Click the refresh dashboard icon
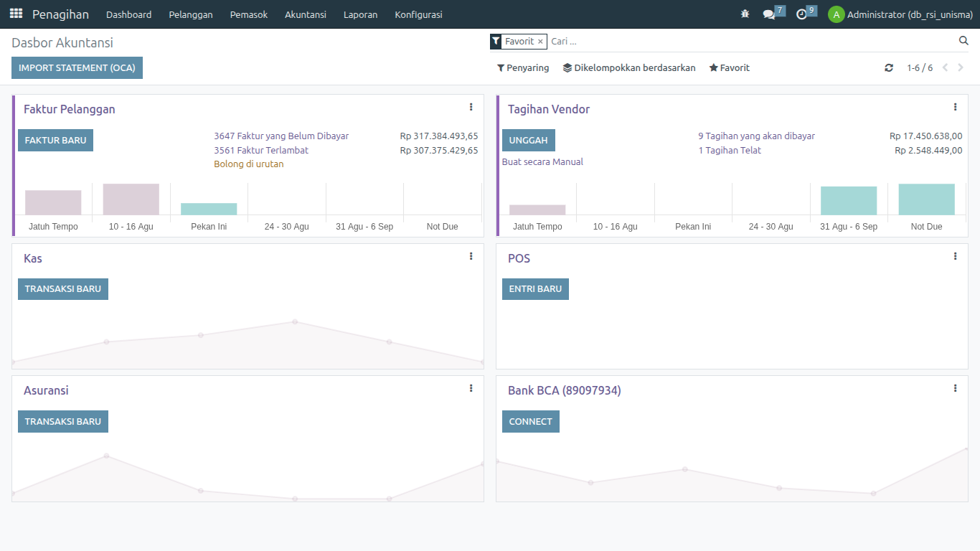The height and width of the screenshot is (551, 980). (x=889, y=68)
